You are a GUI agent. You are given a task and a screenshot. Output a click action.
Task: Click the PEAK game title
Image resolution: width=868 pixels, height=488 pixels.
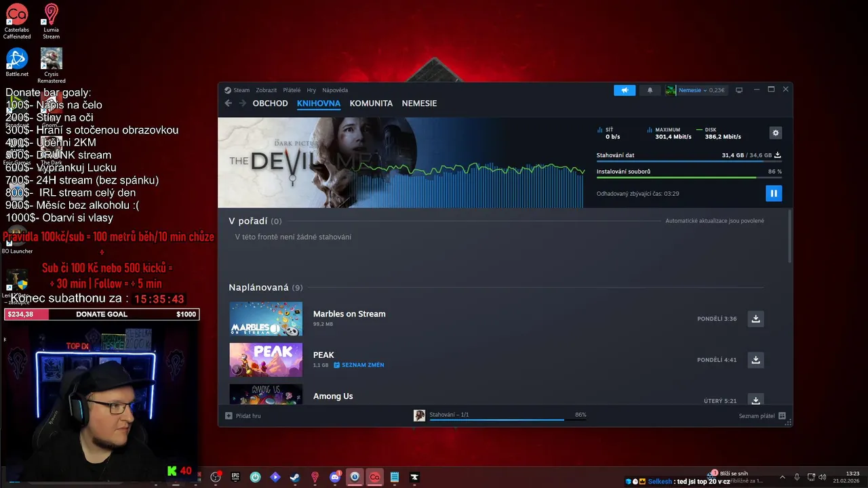[323, 355]
